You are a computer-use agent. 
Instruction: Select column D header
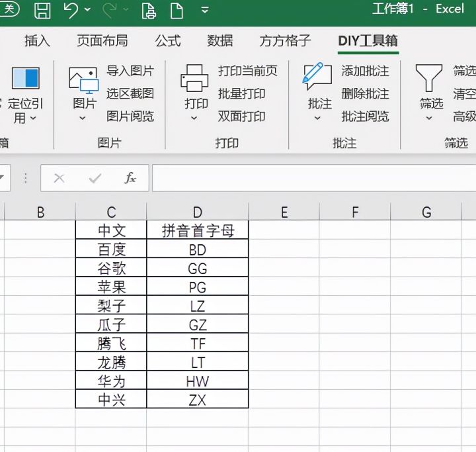pyautogui.click(x=197, y=212)
